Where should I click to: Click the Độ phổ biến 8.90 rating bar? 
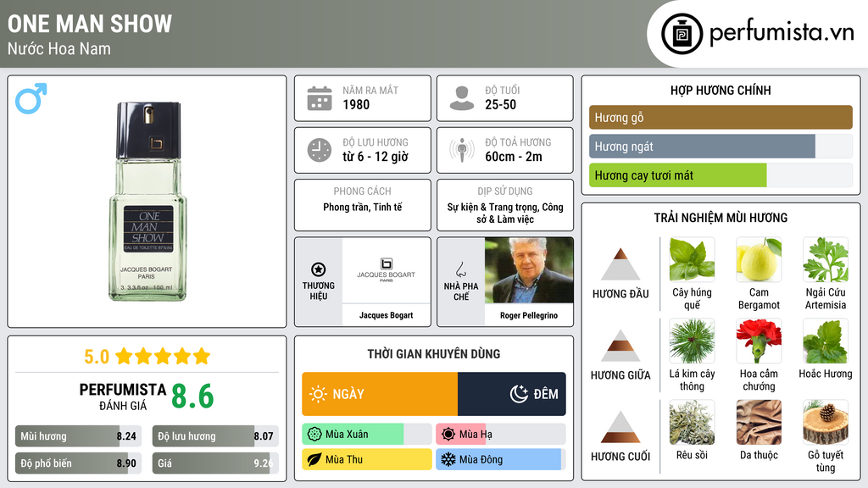[x=78, y=463]
